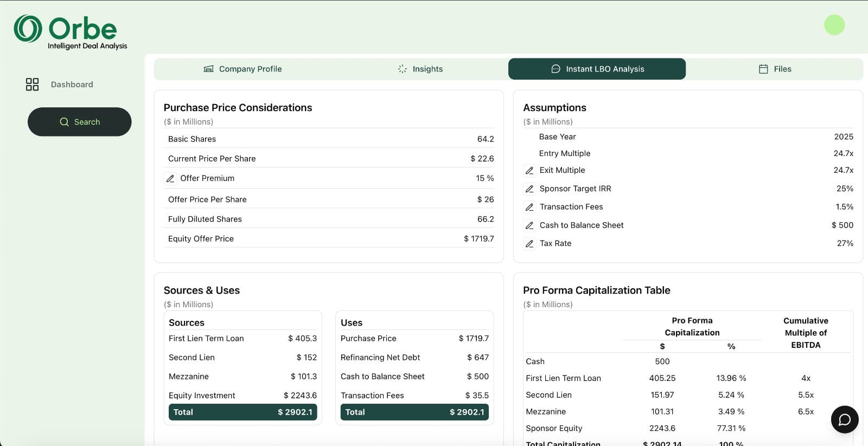Click the Uses Total row
This screenshot has height=446, width=868.
pyautogui.click(x=414, y=412)
